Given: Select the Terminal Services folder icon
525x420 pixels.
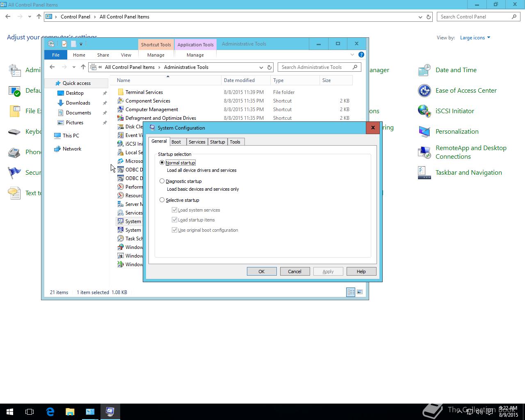Looking at the screenshot, I should click(121, 92).
